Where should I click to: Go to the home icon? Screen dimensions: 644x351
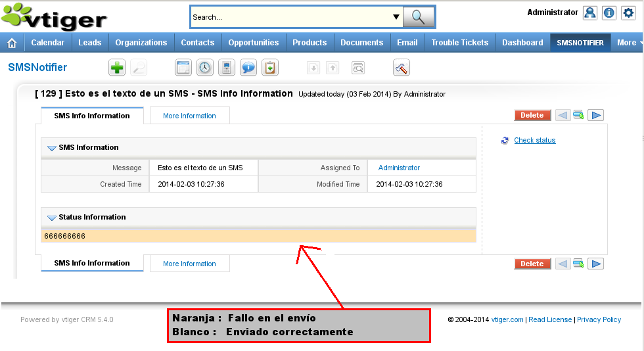click(12, 43)
